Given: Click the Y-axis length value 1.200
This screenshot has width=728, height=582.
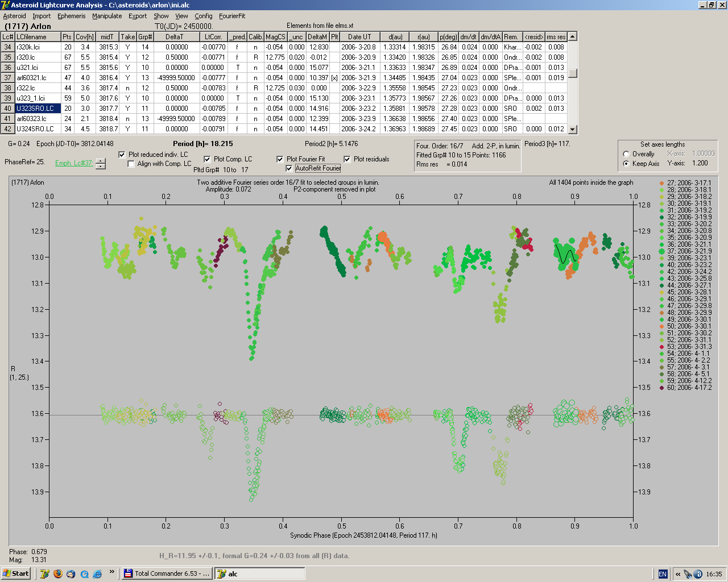Looking at the screenshot, I should tap(700, 163).
